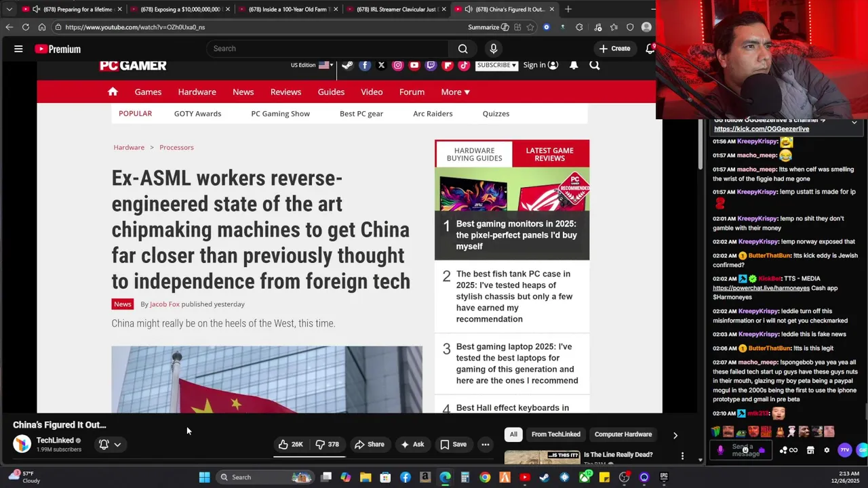Select the Computer Hardware chip
Image resolution: width=868 pixels, height=488 pixels.
pos(623,434)
